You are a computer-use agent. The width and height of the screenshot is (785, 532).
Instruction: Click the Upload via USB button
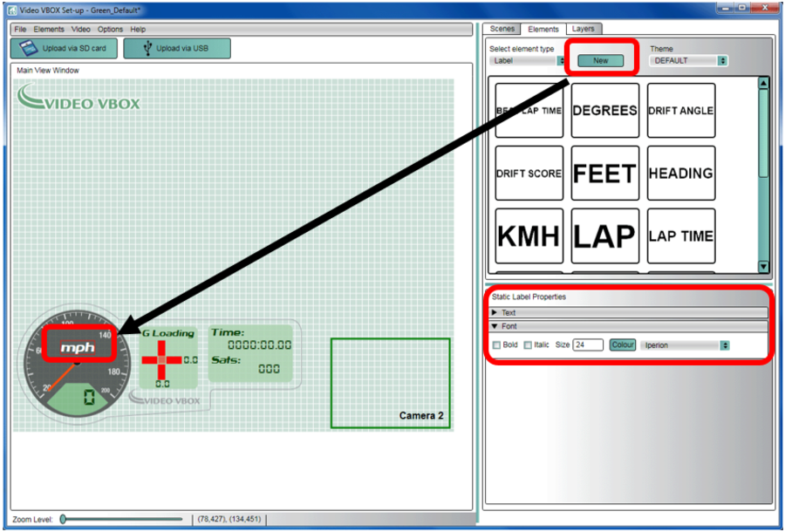[177, 48]
